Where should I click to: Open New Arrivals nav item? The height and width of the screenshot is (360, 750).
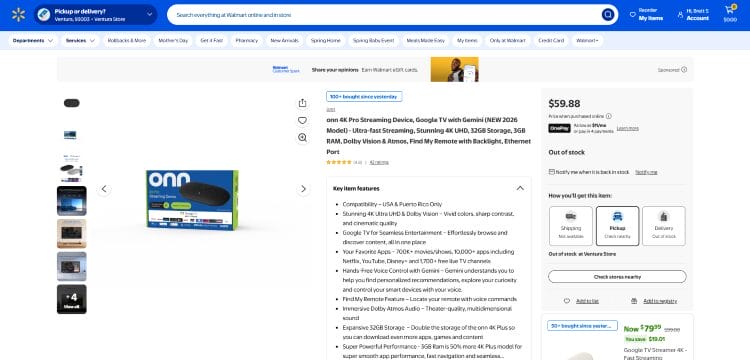point(285,41)
